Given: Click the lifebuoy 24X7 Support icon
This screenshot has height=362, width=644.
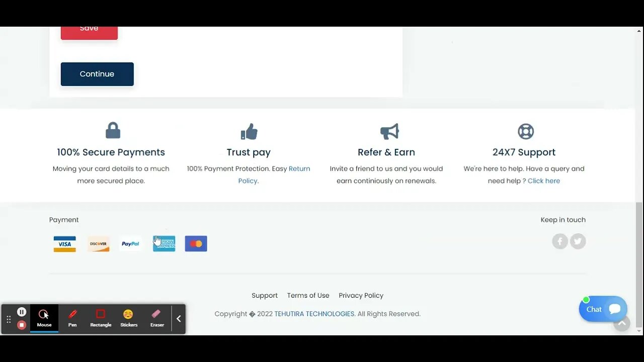Looking at the screenshot, I should [x=526, y=132].
